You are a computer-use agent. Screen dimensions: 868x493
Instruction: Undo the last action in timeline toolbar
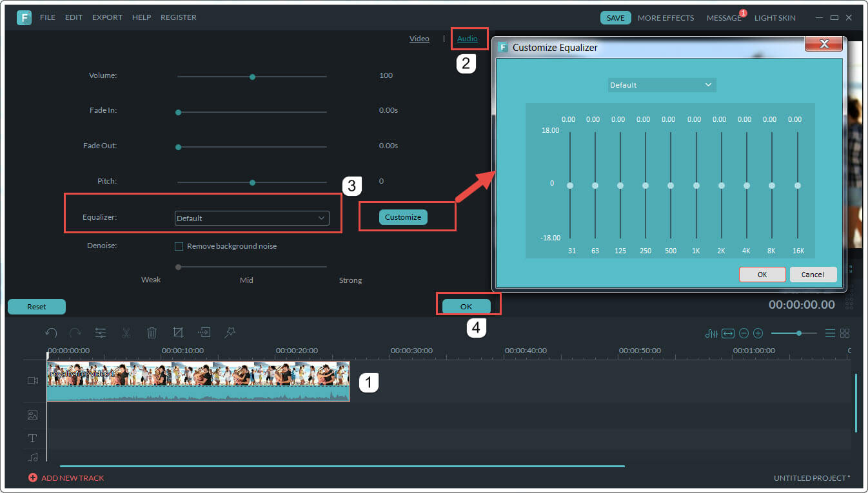[x=52, y=333]
